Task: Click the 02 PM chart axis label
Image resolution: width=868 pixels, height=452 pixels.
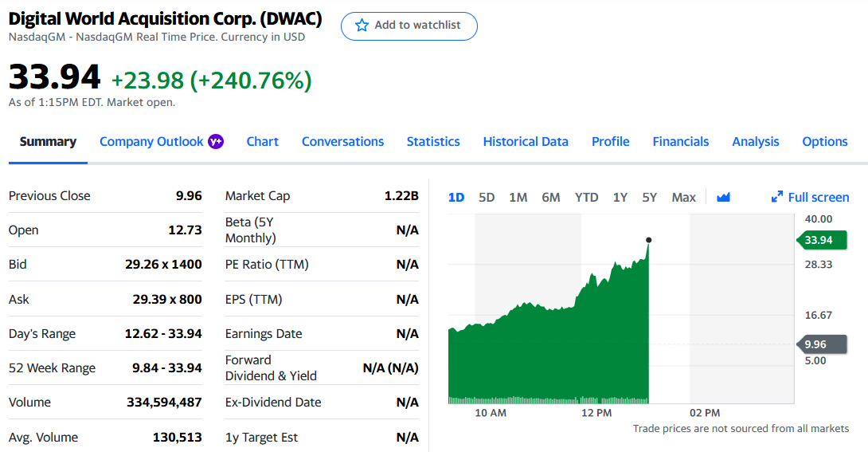Action: 705,413
